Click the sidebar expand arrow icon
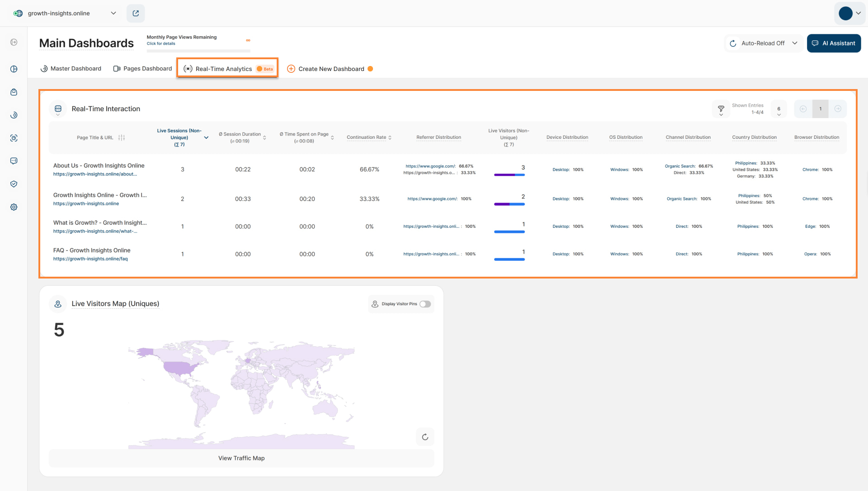The width and height of the screenshot is (868, 491). tap(14, 42)
